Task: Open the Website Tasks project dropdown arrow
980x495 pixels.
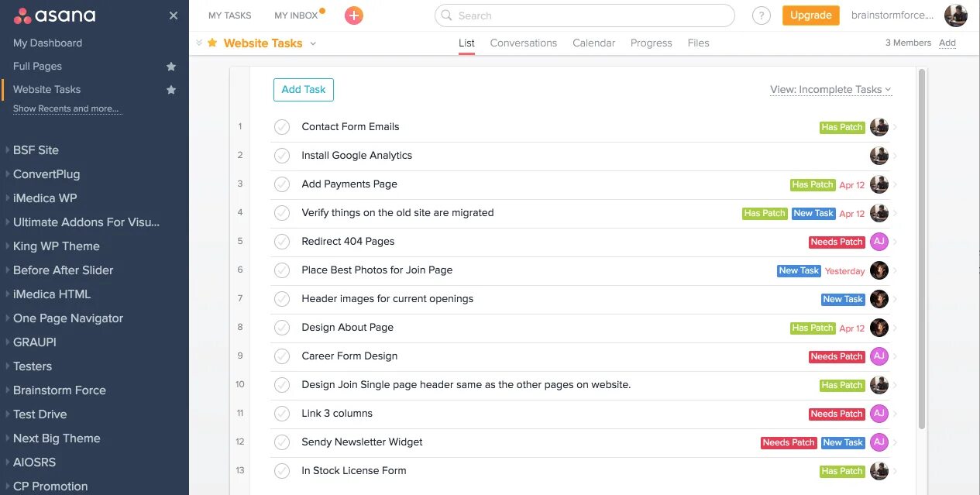Action: [x=313, y=43]
